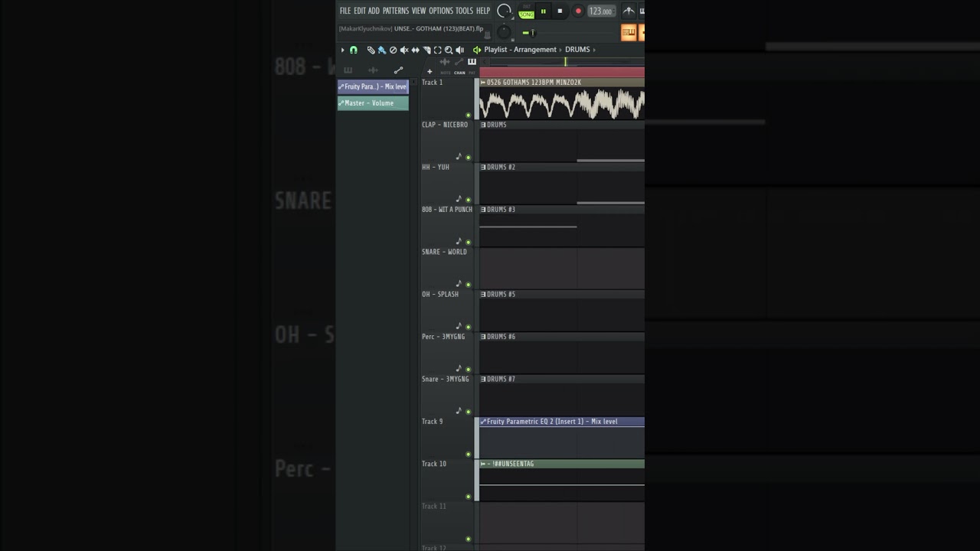Open the DRUMS #2 clip menu
This screenshot has height=551, width=980.
[x=483, y=167]
